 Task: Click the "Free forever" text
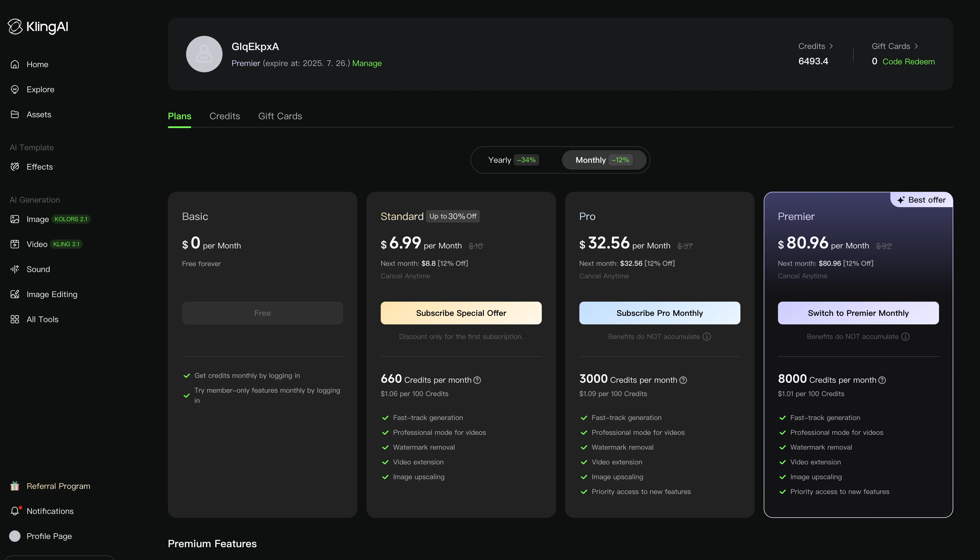[x=201, y=263]
